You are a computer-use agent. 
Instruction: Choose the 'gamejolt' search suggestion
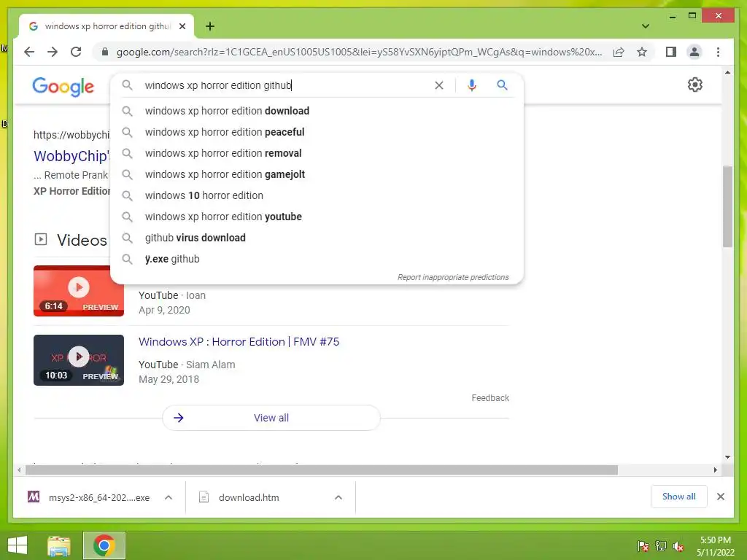(317, 174)
